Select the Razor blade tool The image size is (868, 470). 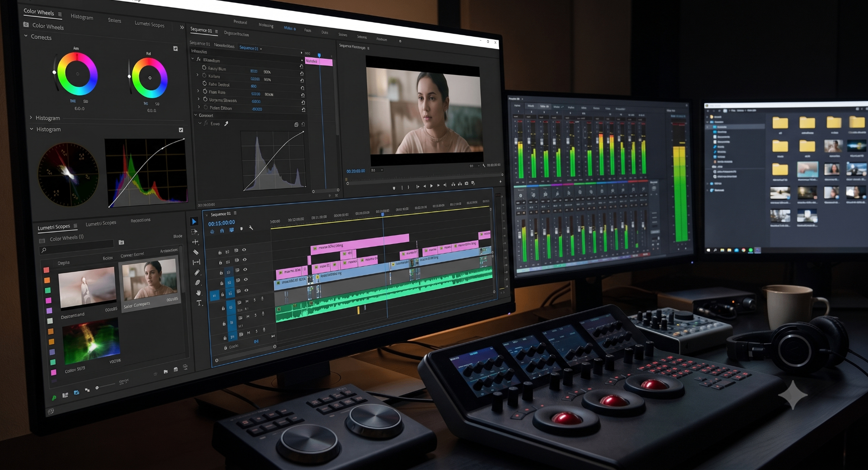[196, 252]
